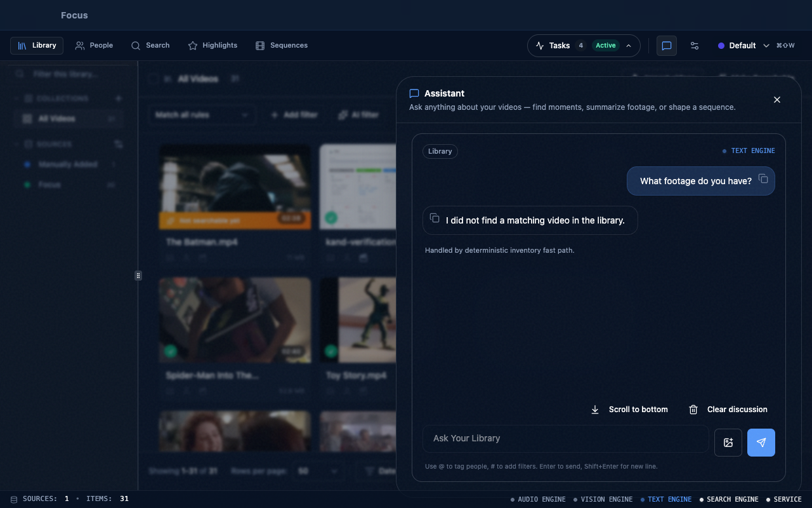Open the Default profile dropdown

743,46
